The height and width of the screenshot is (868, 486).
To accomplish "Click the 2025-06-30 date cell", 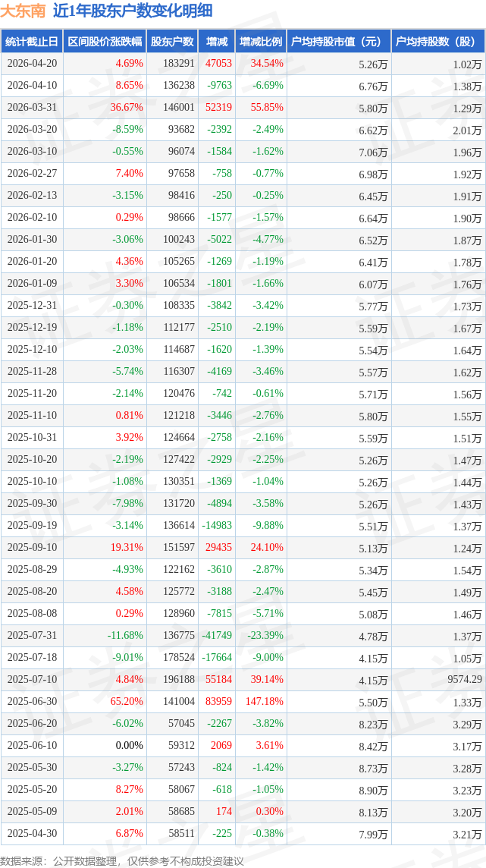I will 32,702.
